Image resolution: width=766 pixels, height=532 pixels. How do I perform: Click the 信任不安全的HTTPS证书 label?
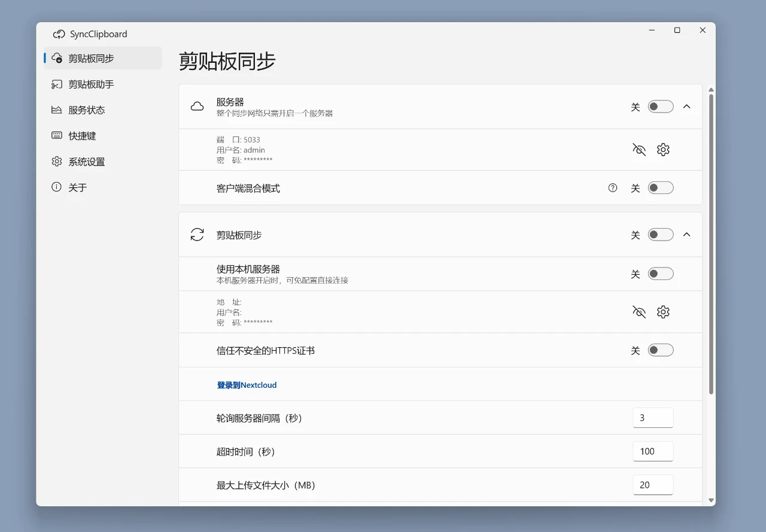pyautogui.click(x=266, y=350)
